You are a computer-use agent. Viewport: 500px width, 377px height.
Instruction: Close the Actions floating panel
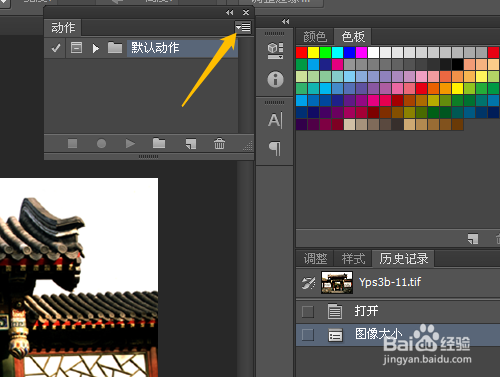(246, 13)
